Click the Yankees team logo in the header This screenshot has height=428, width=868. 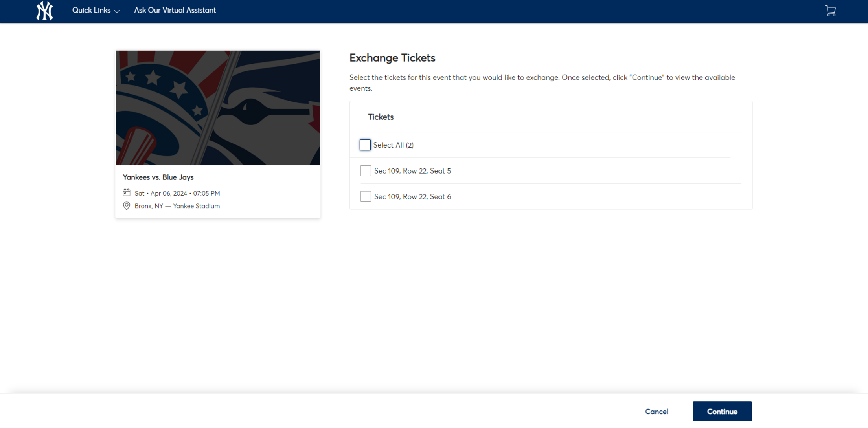click(x=44, y=11)
